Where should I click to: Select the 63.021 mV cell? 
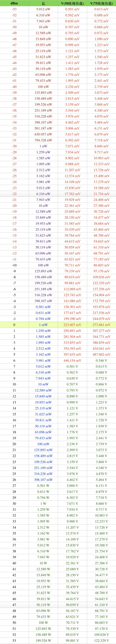[72, 259]
